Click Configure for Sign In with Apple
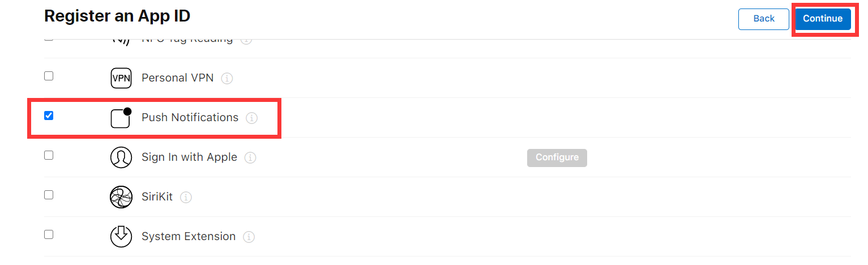Viewport: 868px width, 265px height. [557, 157]
